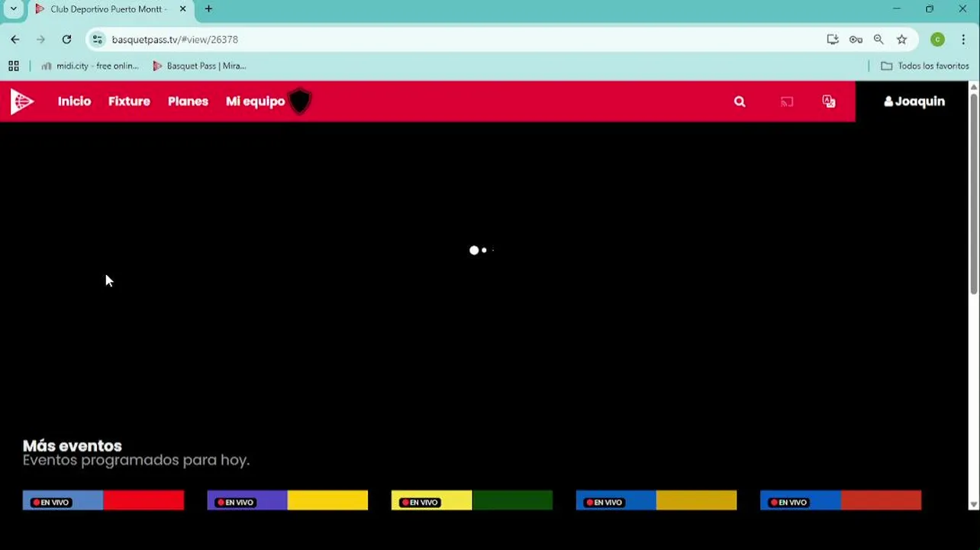Click the Basquet Pass play logo
The width and height of the screenshot is (980, 550).
click(x=22, y=102)
